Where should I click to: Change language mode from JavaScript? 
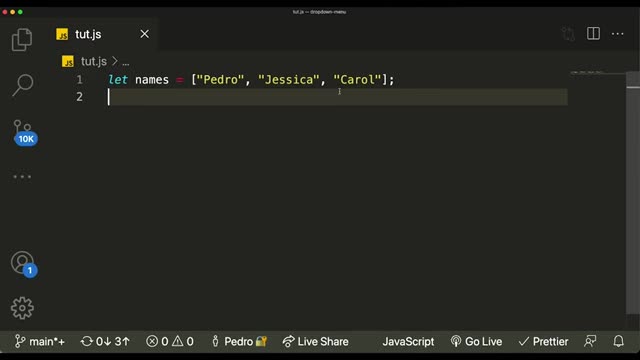(408, 341)
